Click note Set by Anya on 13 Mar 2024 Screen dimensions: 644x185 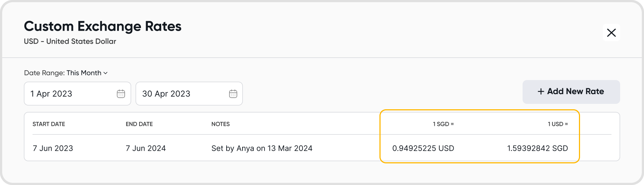[x=262, y=148]
